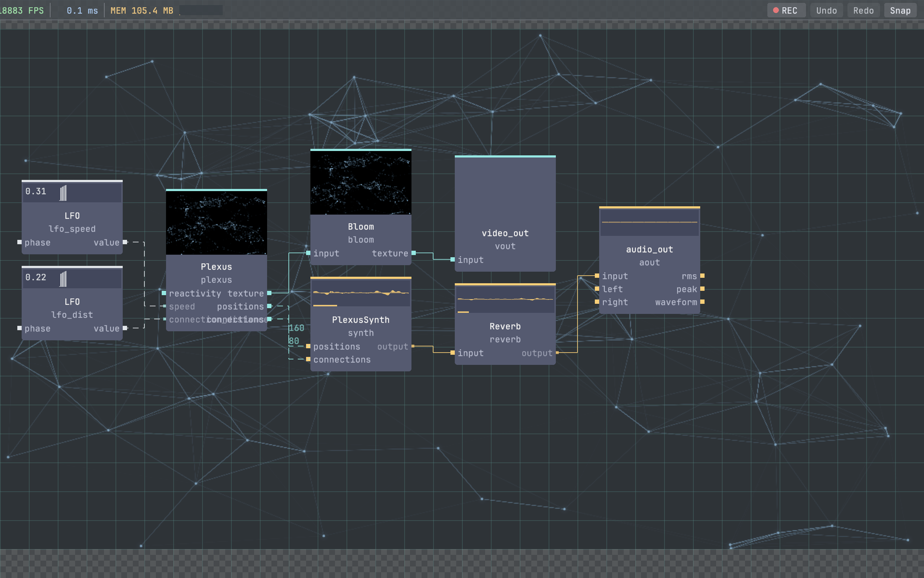
Task: Click the Reverb input port
Action: pyautogui.click(x=453, y=353)
